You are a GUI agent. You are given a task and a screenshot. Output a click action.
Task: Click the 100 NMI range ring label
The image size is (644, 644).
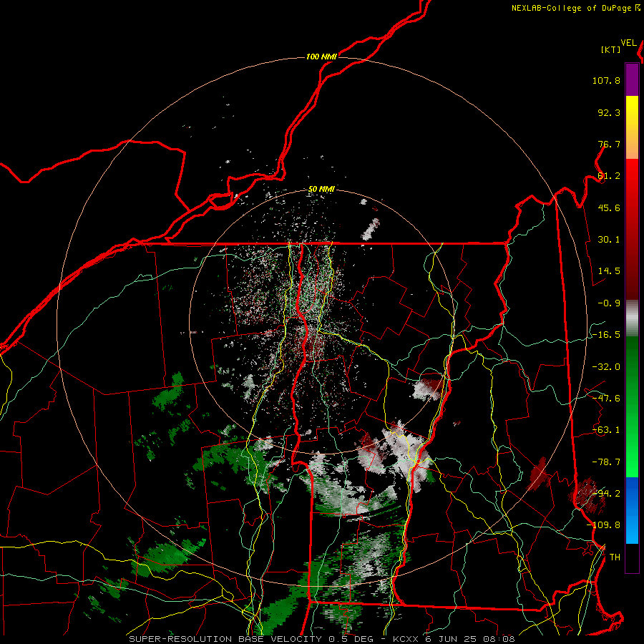pyautogui.click(x=321, y=57)
